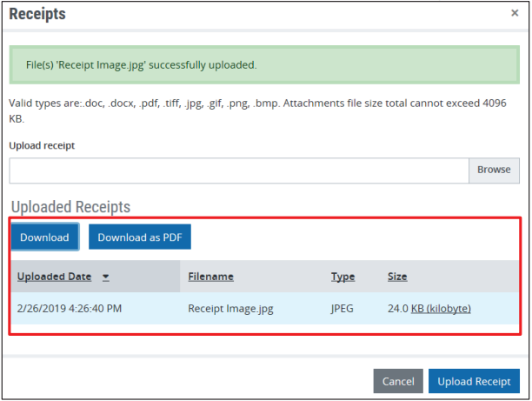Sort receipts by the Filename column

point(210,277)
